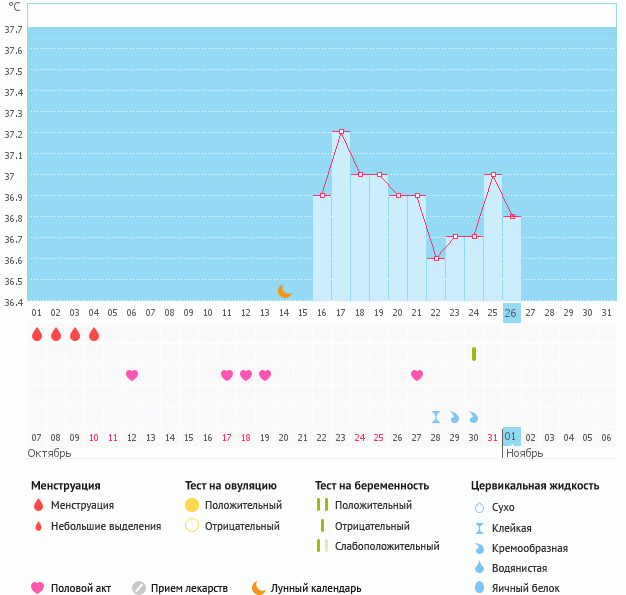Select the heart icon on cycle day 21
The image size is (626, 595).
[x=417, y=375]
